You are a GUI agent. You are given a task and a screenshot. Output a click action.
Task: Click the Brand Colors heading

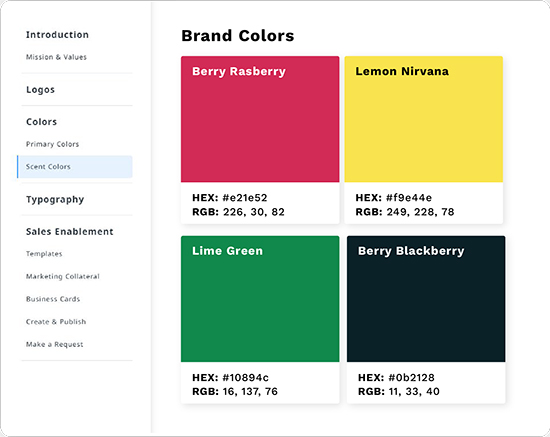[x=237, y=36]
